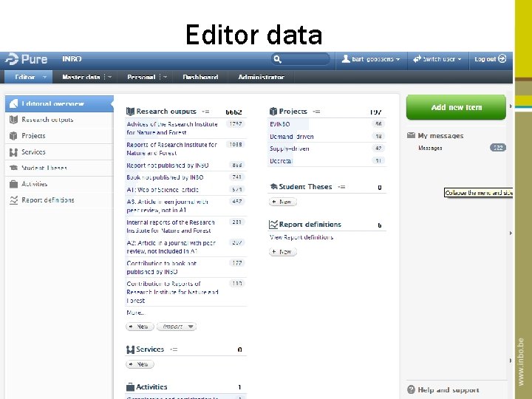Viewport: 532px width, 399px height.
Task: Open Editorial overview in sidebar
Action: 59,103
